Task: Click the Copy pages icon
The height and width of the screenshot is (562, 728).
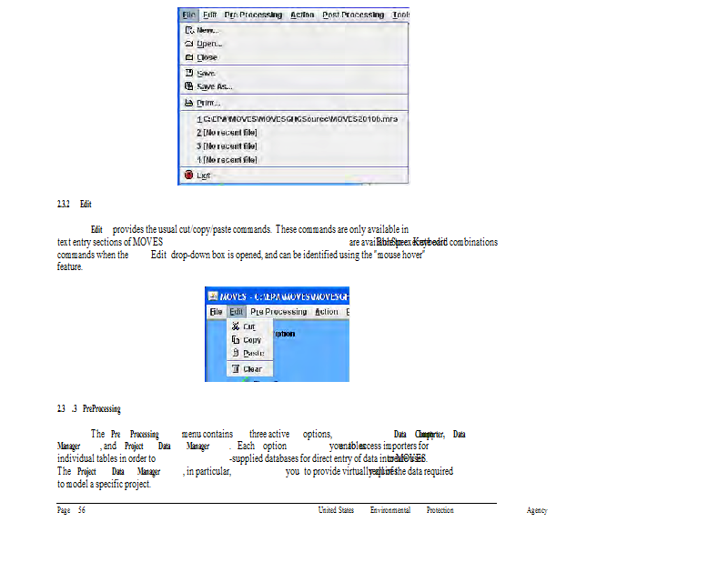Action: (x=235, y=340)
